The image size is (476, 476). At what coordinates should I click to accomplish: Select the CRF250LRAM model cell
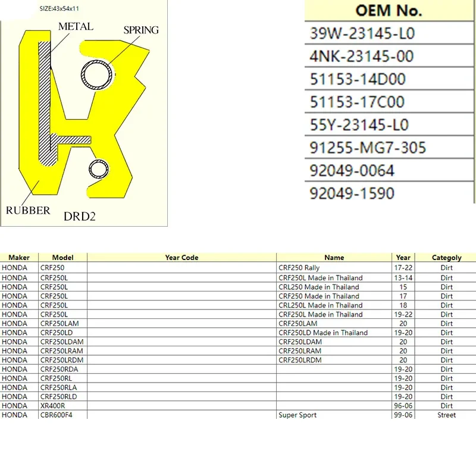63,350
